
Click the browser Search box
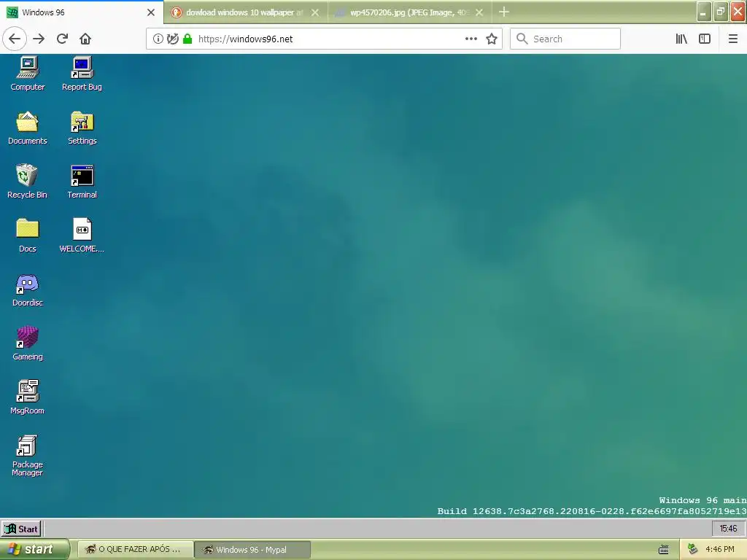pos(565,39)
